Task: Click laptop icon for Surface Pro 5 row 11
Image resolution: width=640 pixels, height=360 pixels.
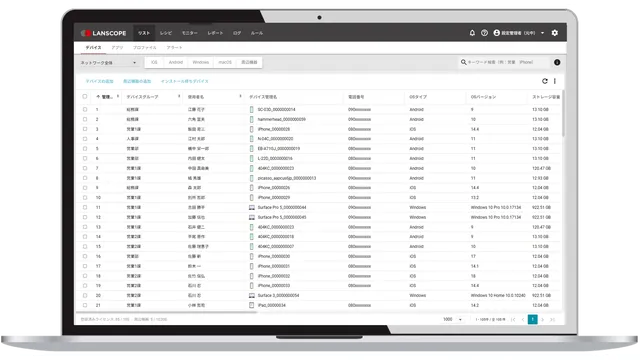Action: (252, 207)
